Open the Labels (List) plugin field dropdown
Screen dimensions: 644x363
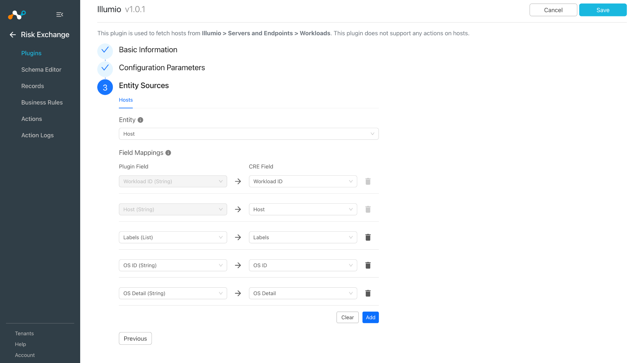pyautogui.click(x=173, y=237)
